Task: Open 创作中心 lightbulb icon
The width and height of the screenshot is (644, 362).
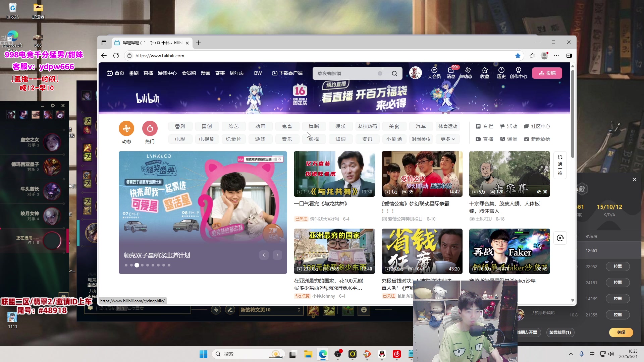Action: click(x=519, y=73)
